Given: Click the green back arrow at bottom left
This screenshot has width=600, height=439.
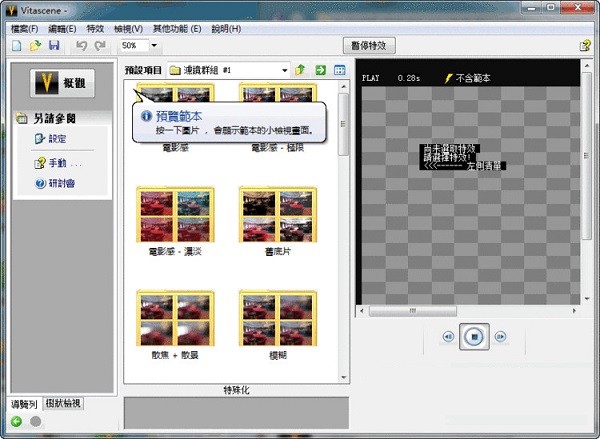Looking at the screenshot, I should coord(17,421).
